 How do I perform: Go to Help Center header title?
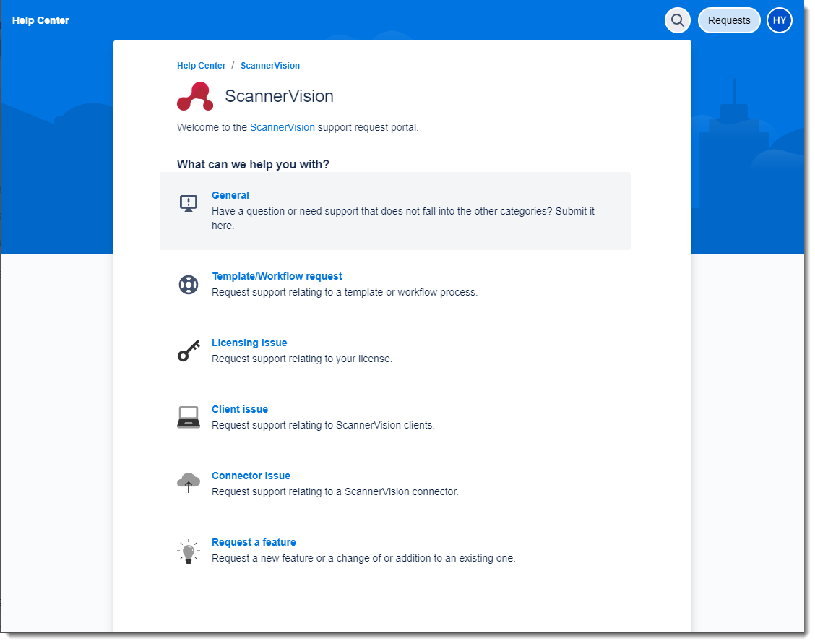coord(40,20)
